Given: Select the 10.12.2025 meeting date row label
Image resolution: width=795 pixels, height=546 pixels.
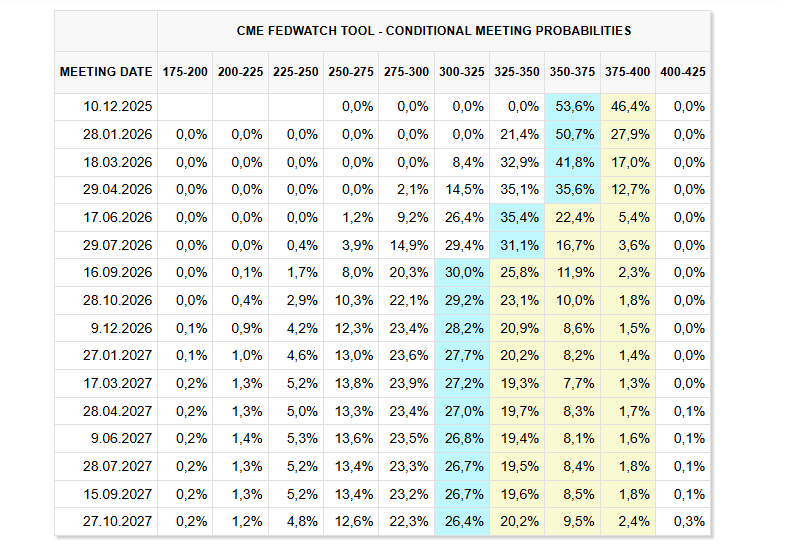Looking at the screenshot, I should (x=119, y=107).
